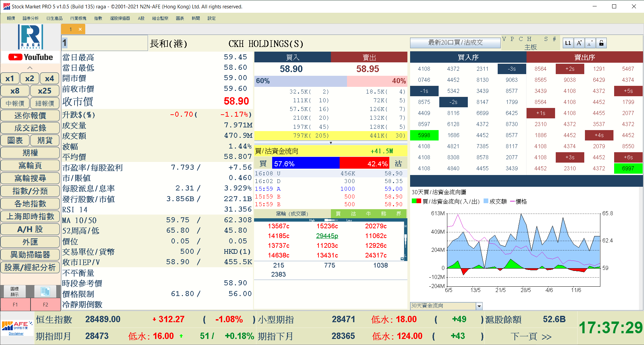Screen dimensions: 644x345
Task: Close tab 1 with the x icon
Action: pyautogui.click(x=80, y=30)
